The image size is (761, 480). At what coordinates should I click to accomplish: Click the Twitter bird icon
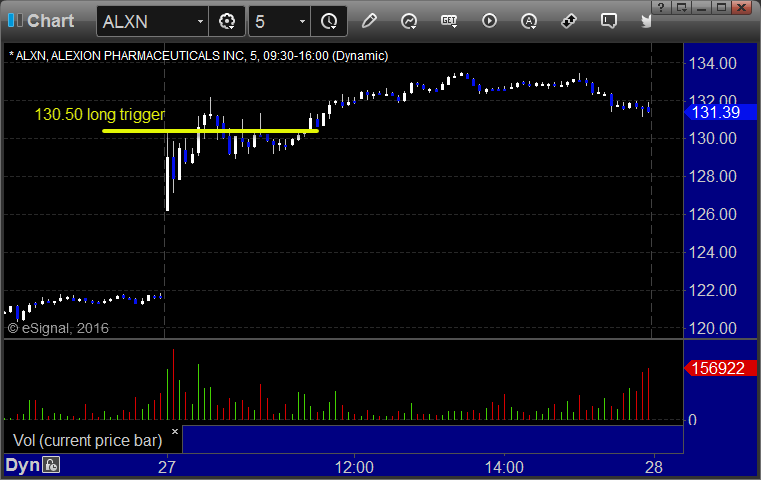coord(646,21)
